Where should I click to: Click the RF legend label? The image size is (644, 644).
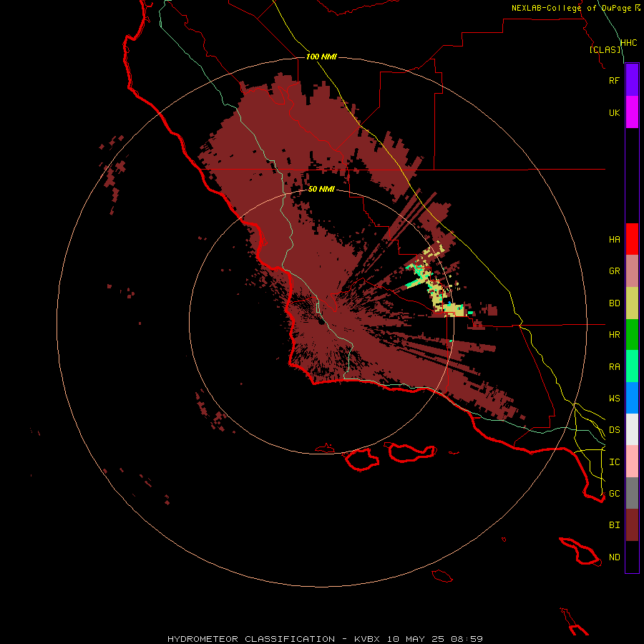[614, 80]
